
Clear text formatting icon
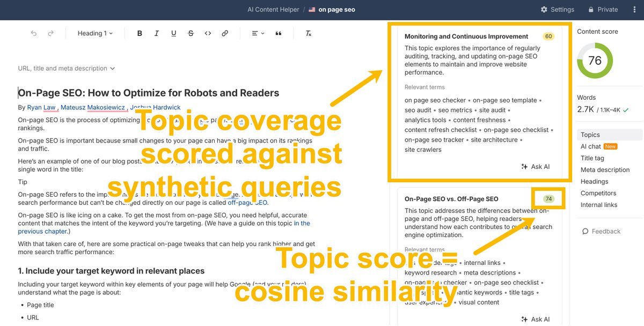[309, 33]
